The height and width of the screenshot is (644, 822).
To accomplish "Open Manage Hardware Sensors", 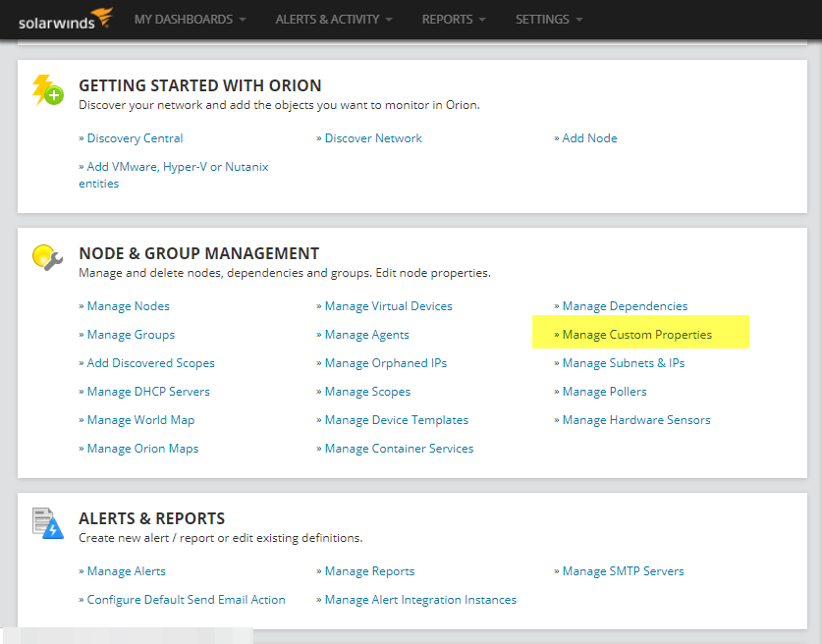I will coord(636,420).
